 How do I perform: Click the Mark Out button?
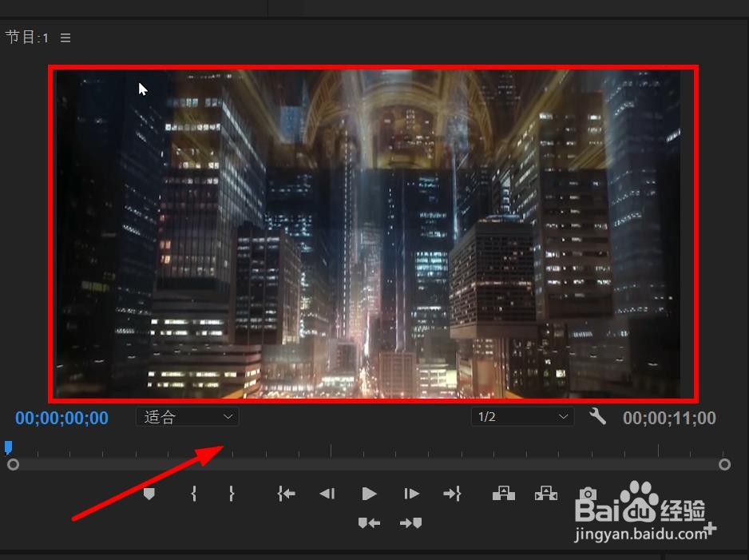(x=232, y=494)
